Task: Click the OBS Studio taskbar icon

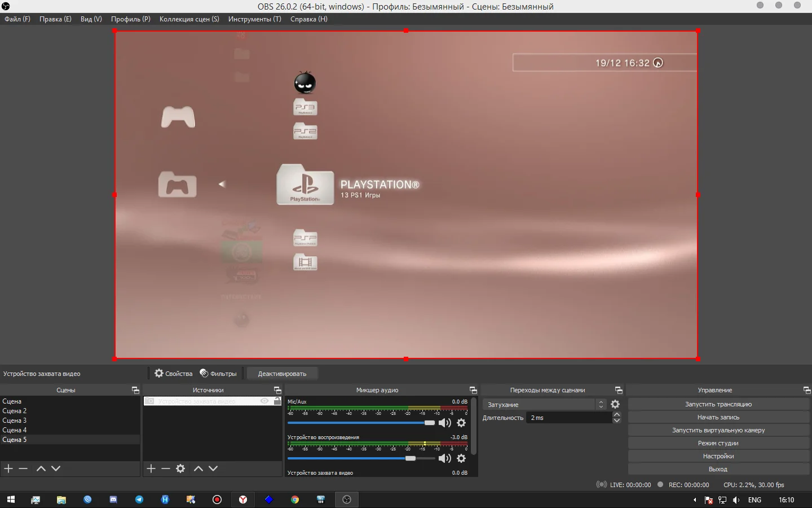Action: pos(347,500)
